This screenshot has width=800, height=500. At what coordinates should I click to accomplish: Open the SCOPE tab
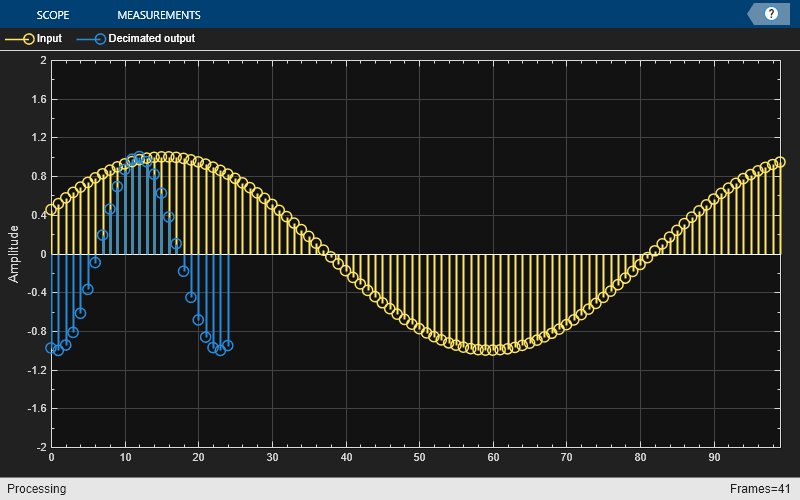coord(53,15)
